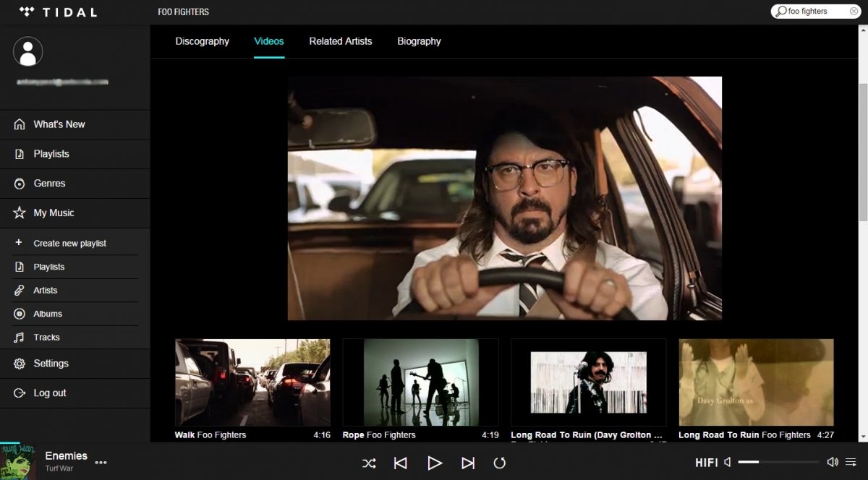Click the Settings gear icon

[x=20, y=364]
